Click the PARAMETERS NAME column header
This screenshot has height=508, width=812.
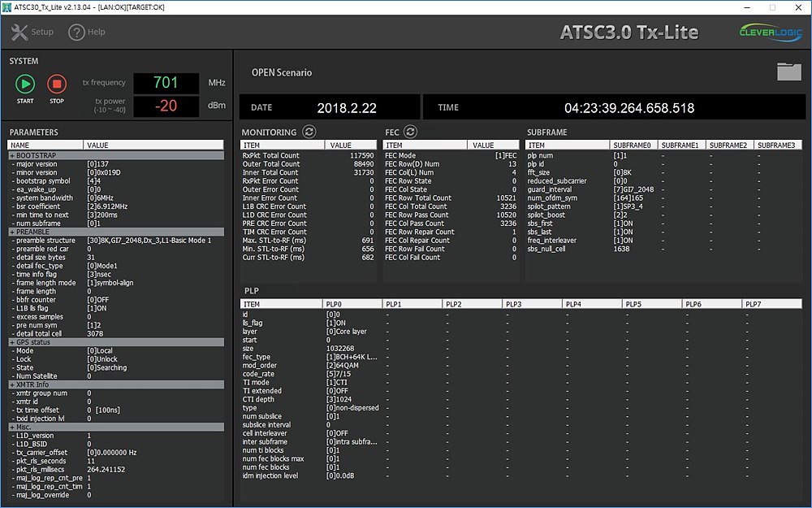pos(45,145)
